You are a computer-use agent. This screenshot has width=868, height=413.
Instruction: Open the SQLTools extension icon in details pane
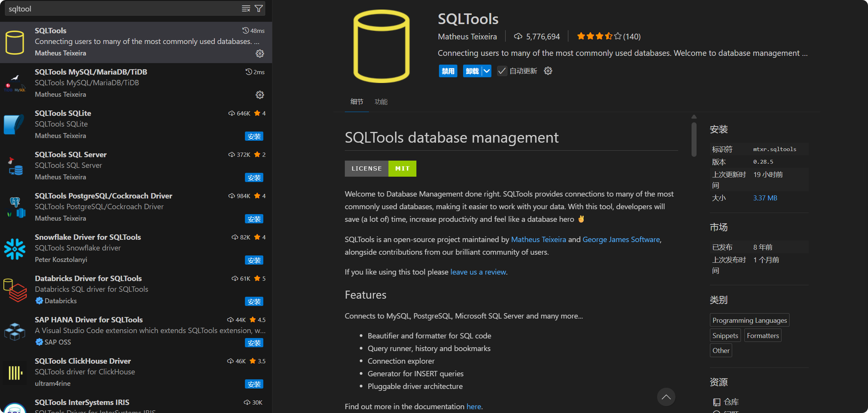381,46
